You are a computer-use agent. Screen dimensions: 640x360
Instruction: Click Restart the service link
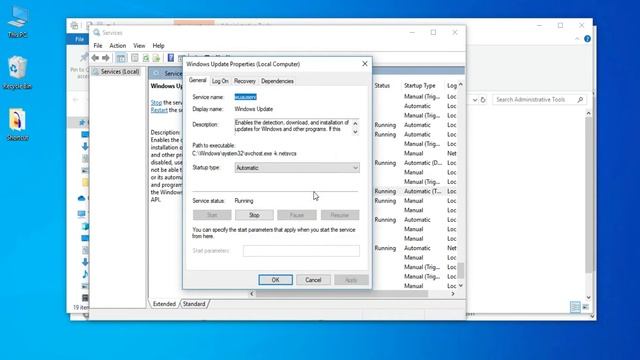pos(159,110)
